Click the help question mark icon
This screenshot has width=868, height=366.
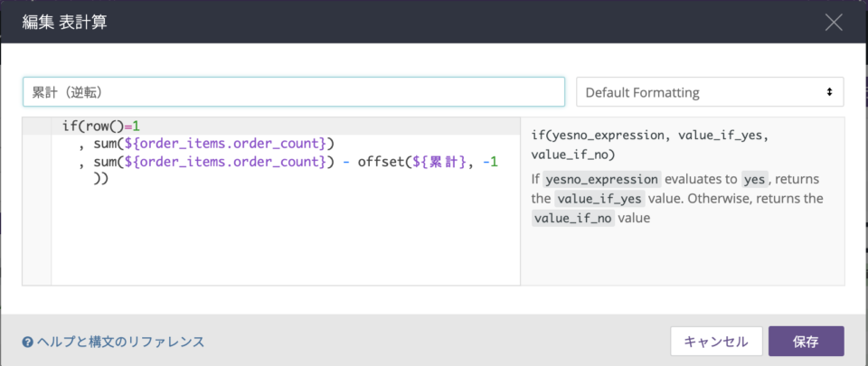[28, 343]
